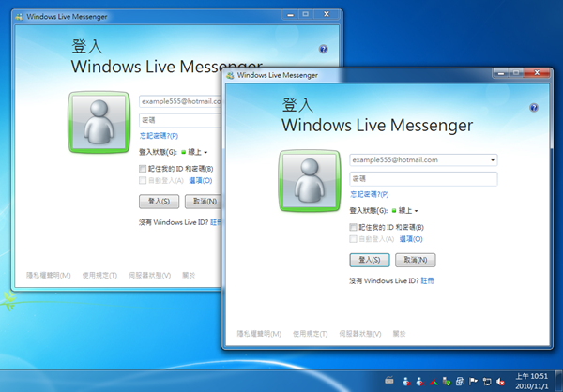Click the 登入(S) button in the back window
The width and height of the screenshot is (563, 392).
(x=160, y=202)
